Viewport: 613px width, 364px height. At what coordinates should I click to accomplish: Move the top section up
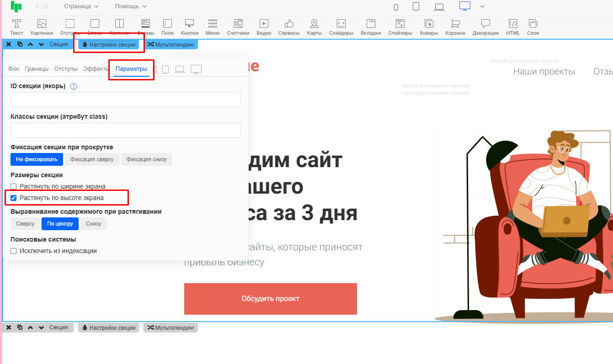(x=31, y=44)
